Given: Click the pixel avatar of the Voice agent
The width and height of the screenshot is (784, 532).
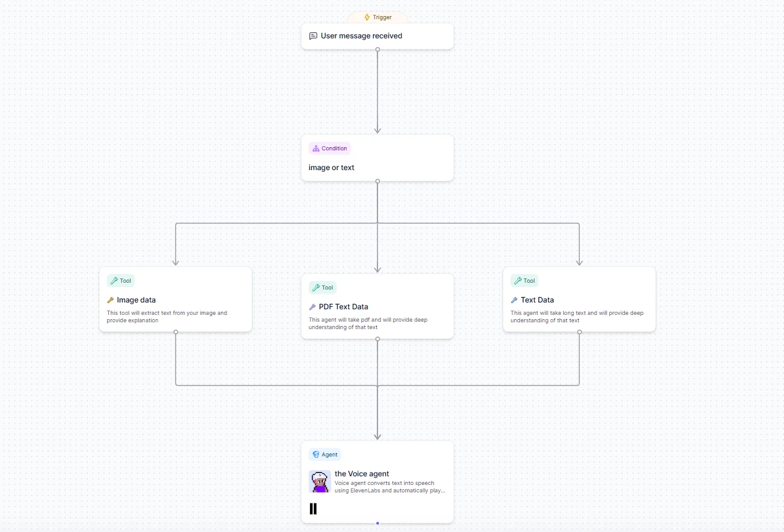Looking at the screenshot, I should click(x=319, y=481).
